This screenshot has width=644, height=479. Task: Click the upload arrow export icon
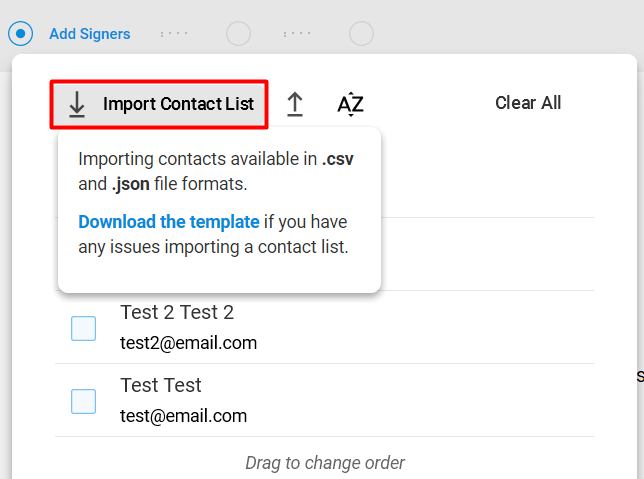point(294,104)
